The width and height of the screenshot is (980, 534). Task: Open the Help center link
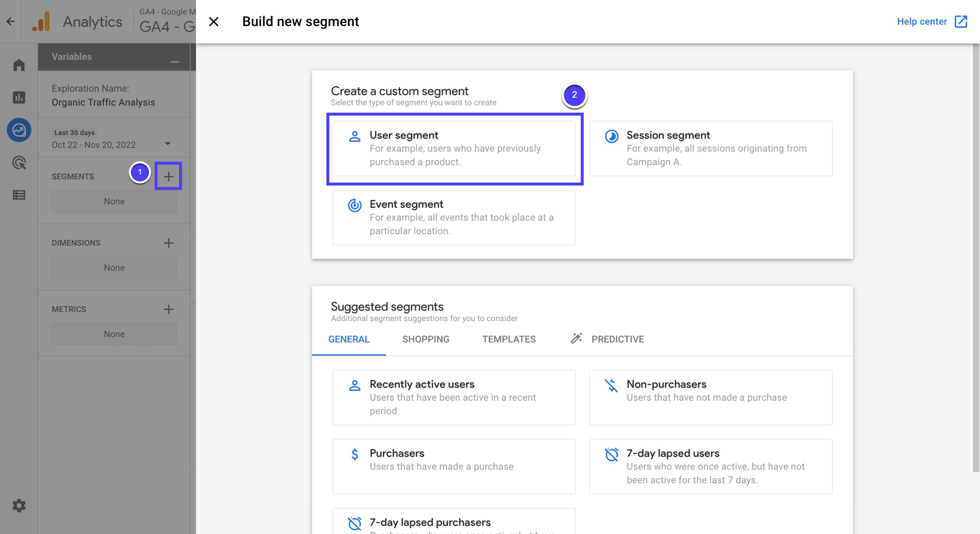click(x=921, y=21)
